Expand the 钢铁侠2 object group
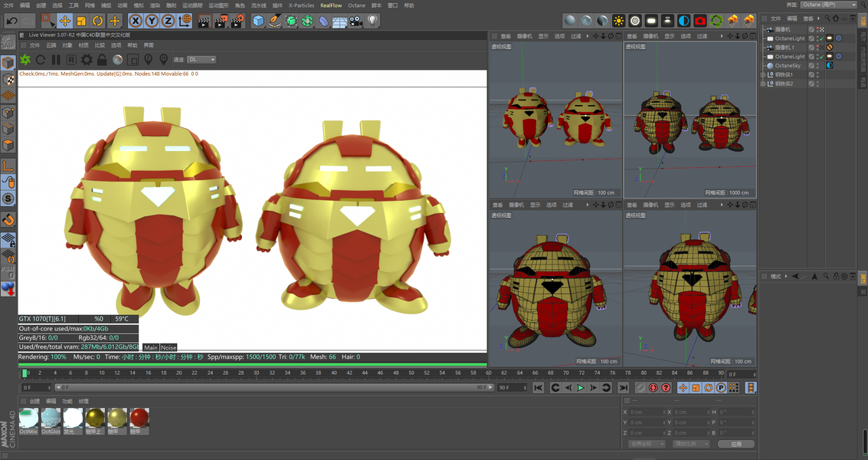Screen dimensions: 868x460 coord(763,84)
